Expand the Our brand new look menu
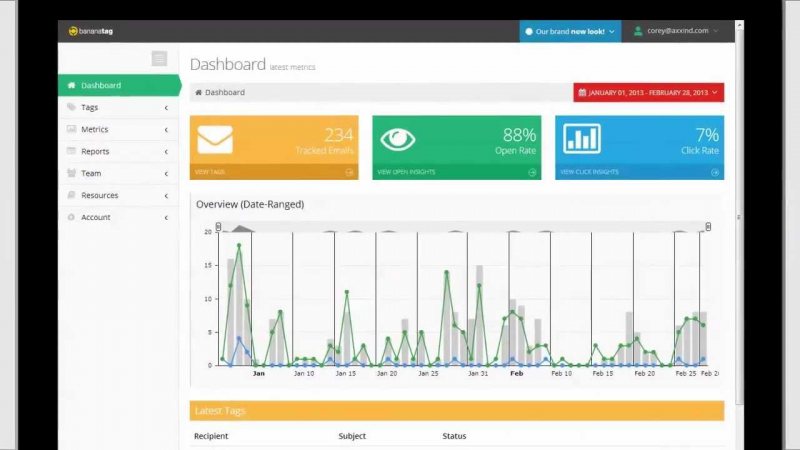The height and width of the screenshot is (450, 800). click(x=569, y=31)
